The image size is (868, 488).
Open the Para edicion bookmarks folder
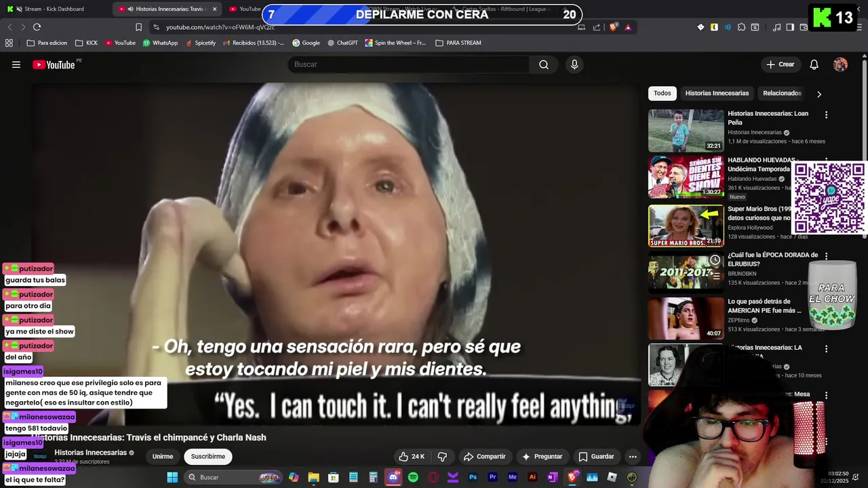pos(47,43)
